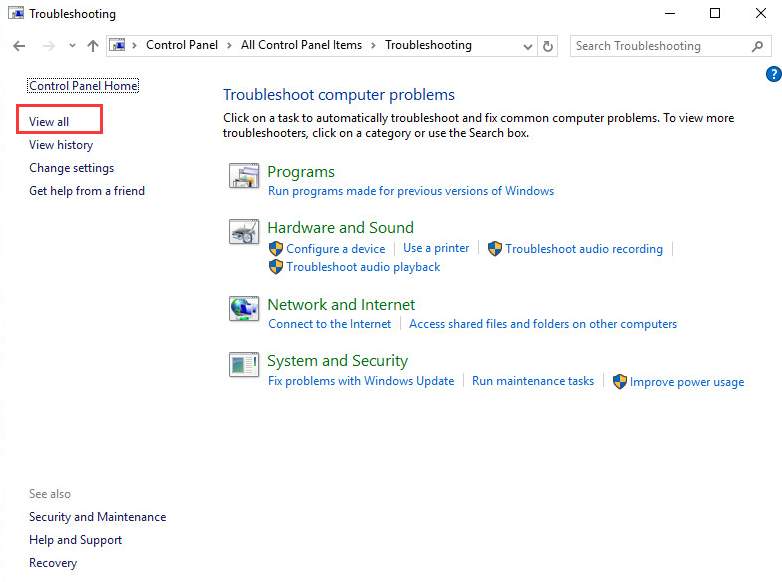Launch Access shared files and folders troubleshooter

[543, 324]
